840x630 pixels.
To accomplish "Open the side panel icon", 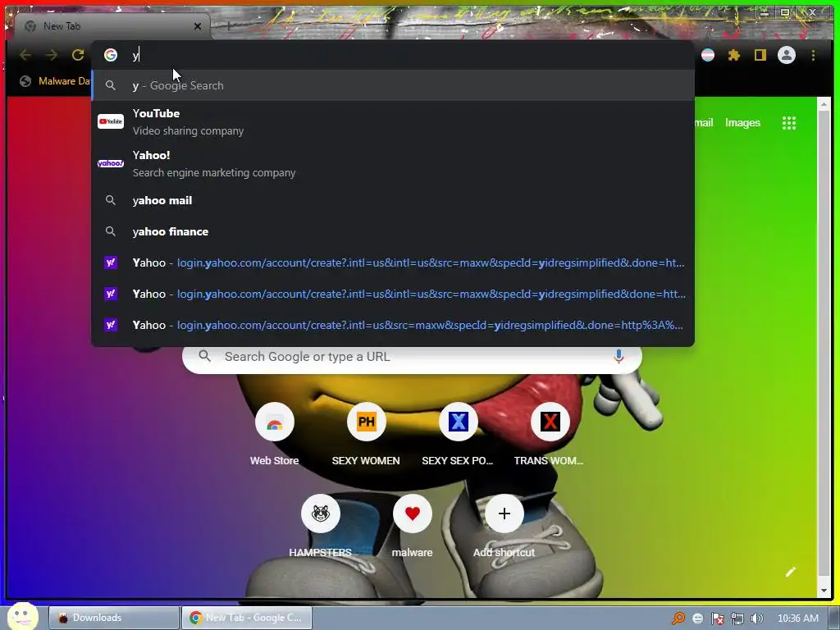I will pos(760,55).
